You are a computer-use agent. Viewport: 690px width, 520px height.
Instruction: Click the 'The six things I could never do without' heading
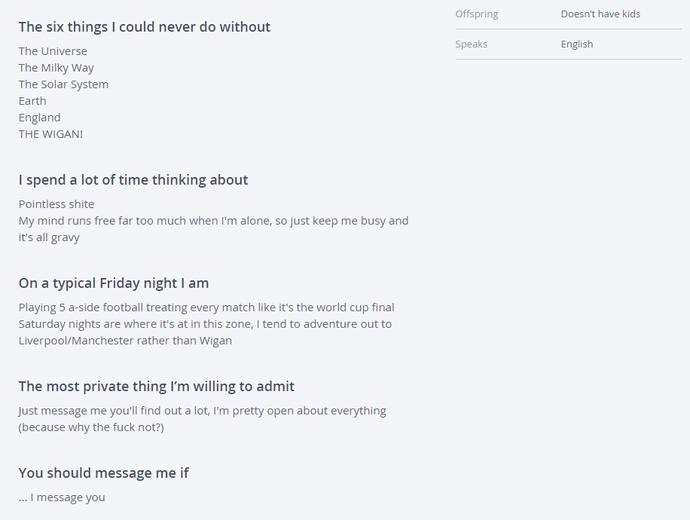pos(144,27)
